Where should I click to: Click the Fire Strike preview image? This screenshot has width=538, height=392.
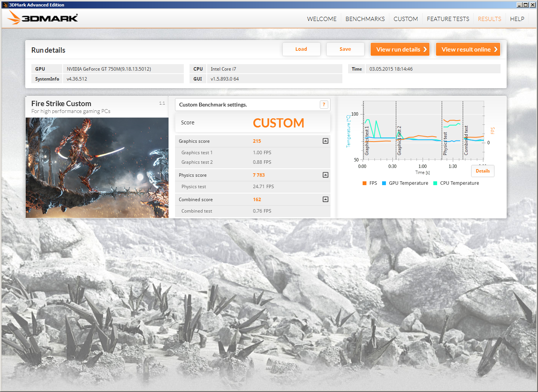[x=97, y=168]
